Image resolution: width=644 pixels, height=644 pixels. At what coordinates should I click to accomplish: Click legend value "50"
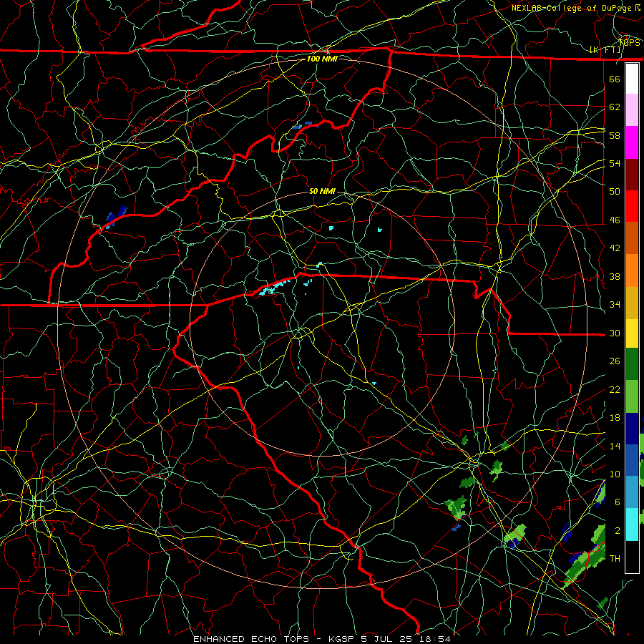(615, 192)
